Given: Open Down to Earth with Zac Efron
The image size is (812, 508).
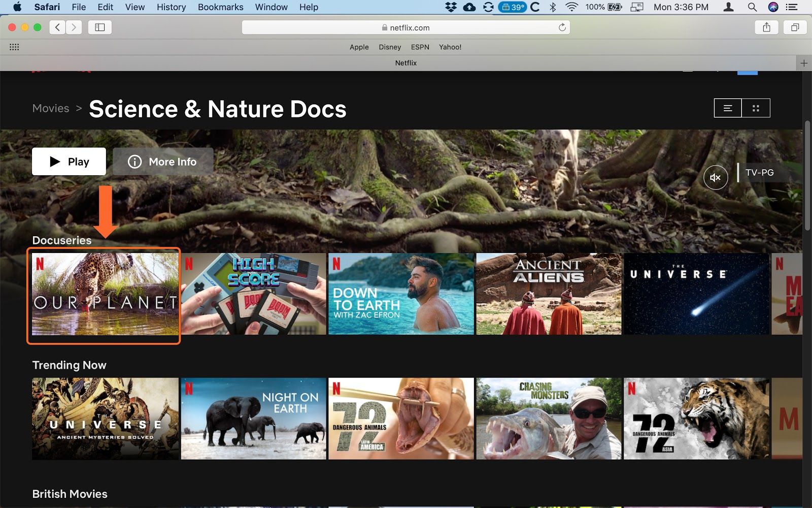Looking at the screenshot, I should [401, 294].
